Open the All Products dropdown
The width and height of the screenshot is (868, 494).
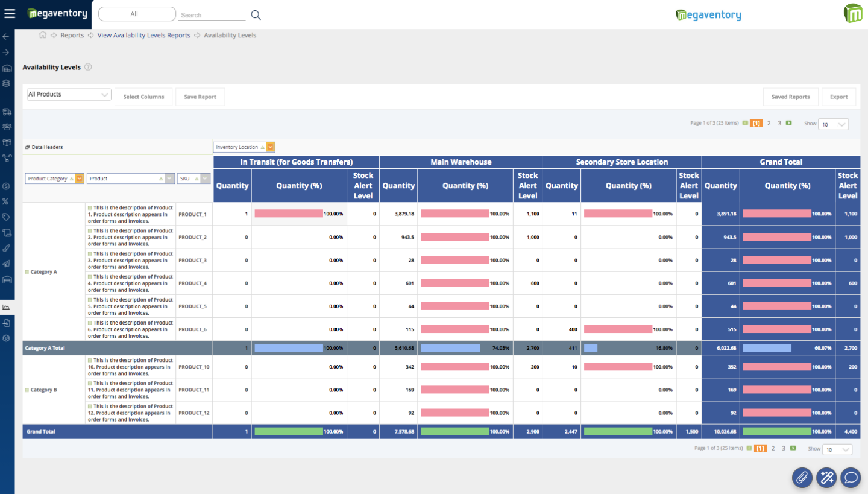tap(69, 95)
